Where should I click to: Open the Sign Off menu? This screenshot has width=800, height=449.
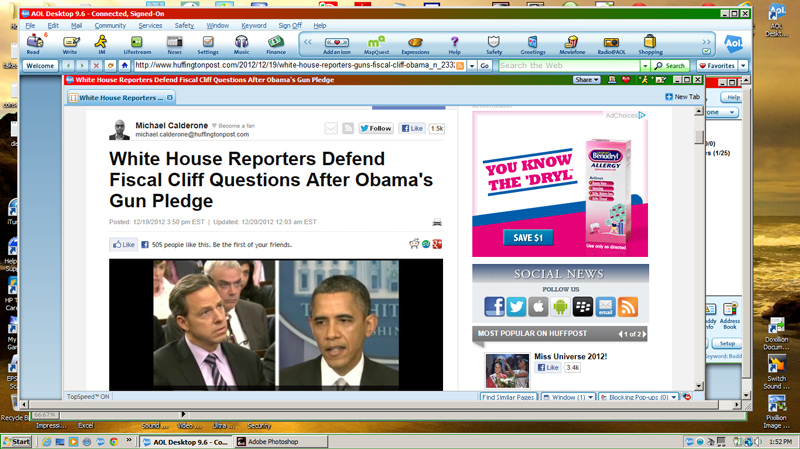pos(290,26)
